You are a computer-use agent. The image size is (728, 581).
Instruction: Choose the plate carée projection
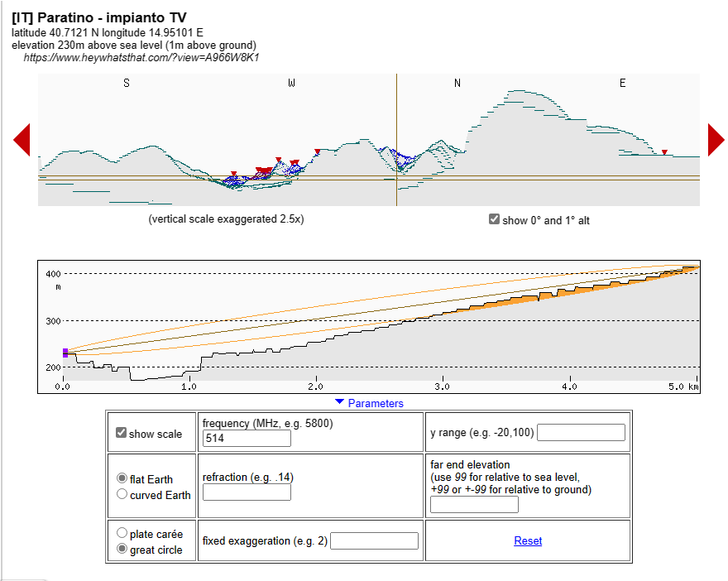point(122,534)
